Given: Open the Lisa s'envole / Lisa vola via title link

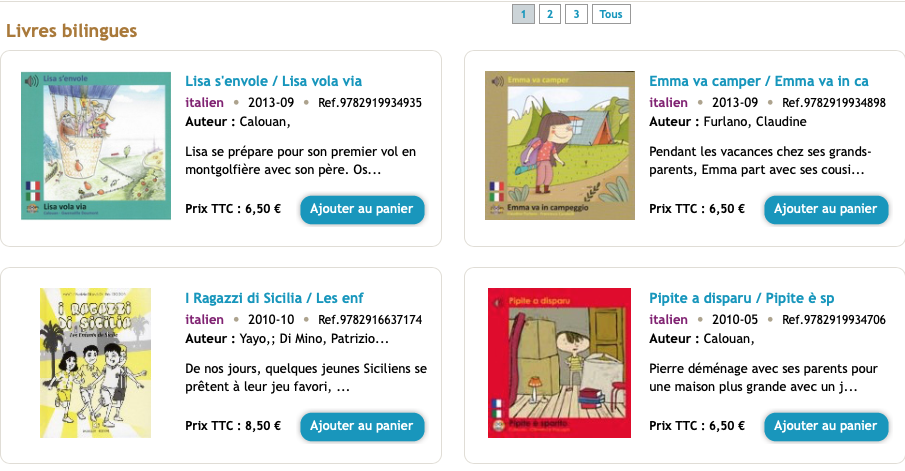Looking at the screenshot, I should (274, 81).
